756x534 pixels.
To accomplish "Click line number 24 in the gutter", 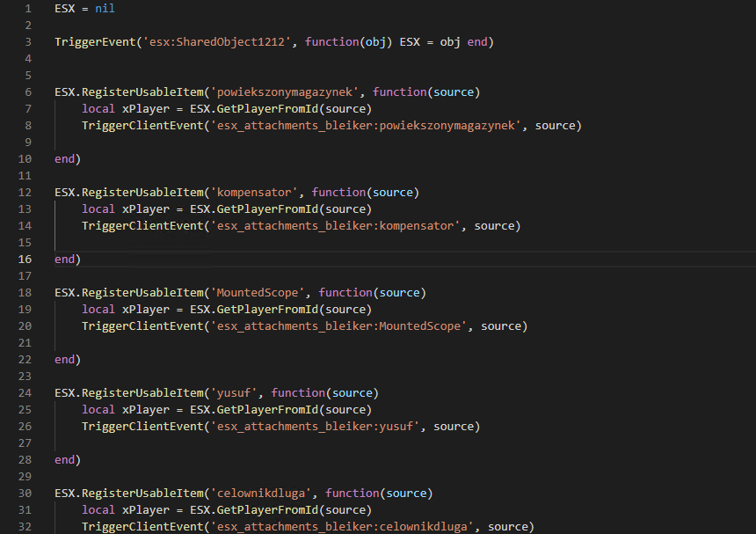I will (x=25, y=393).
